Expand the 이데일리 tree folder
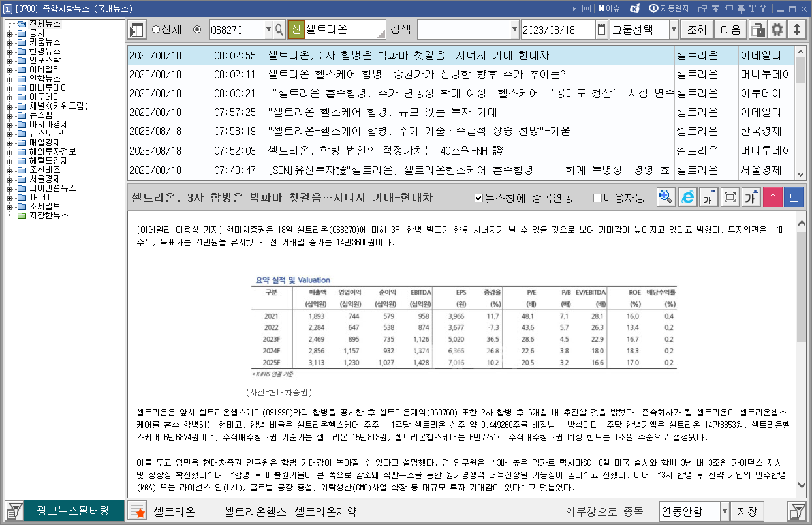 (9, 70)
